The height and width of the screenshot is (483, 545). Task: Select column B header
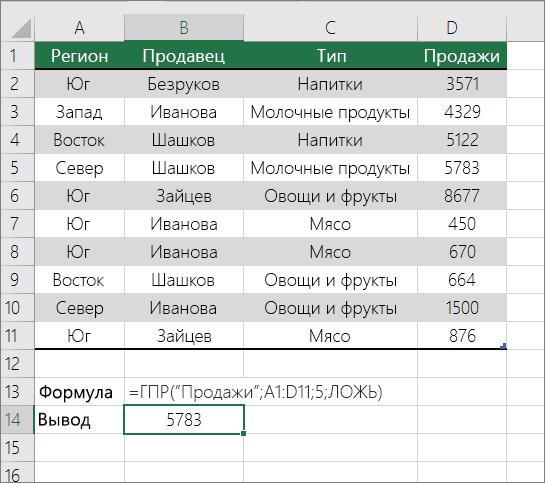[184, 27]
